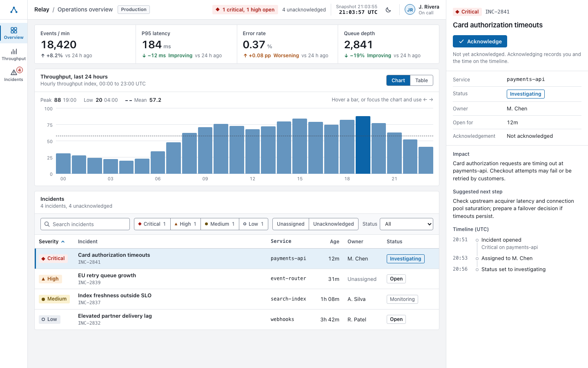Open the Incidents sidebar icon
Screen dimensions: 588x368
(x=14, y=75)
